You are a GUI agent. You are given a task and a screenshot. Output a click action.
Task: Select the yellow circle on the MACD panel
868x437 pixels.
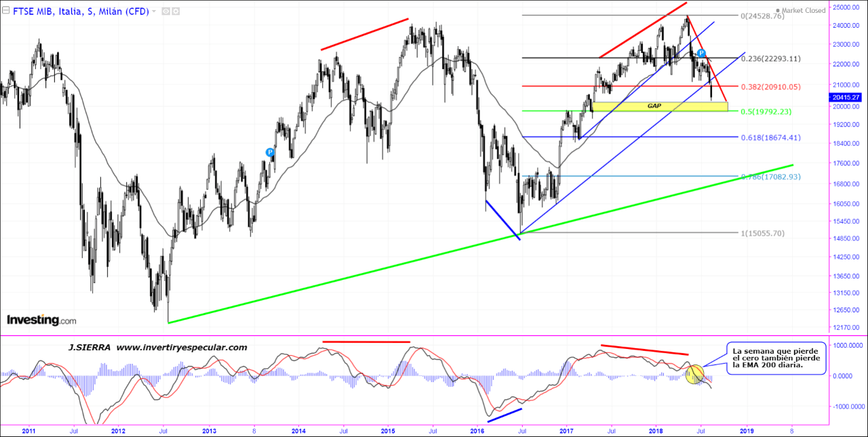[x=696, y=375]
